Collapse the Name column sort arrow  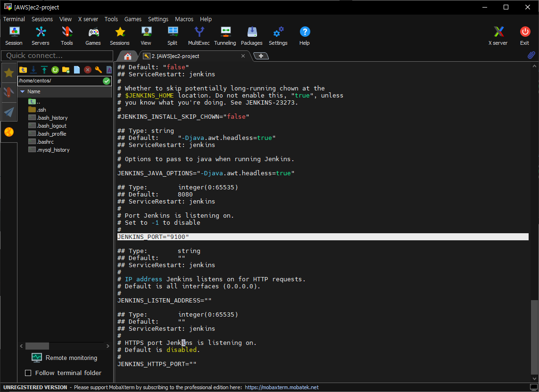click(x=22, y=91)
